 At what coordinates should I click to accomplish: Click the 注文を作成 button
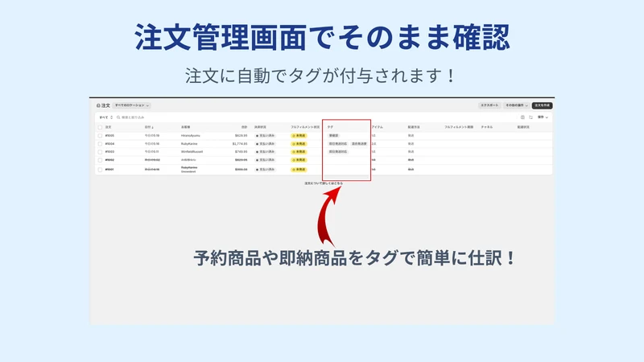point(542,105)
